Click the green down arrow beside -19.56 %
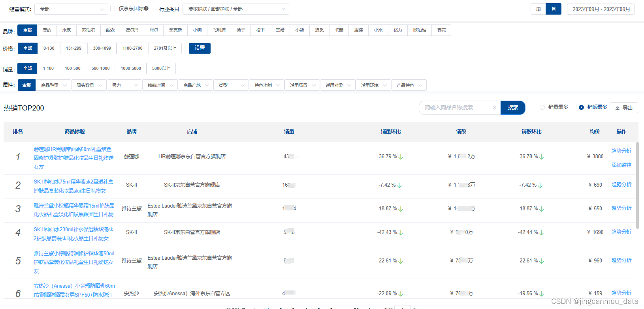 coord(542,294)
